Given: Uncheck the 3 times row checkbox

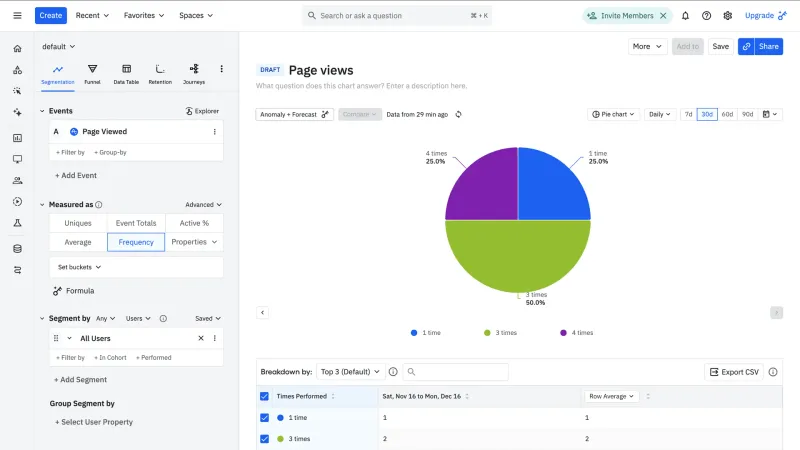Looking at the screenshot, I should (264, 439).
